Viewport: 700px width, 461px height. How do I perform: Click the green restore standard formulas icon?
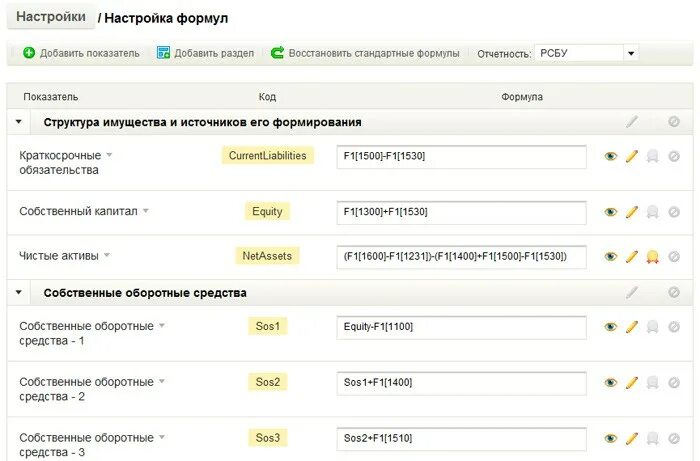pos(277,53)
